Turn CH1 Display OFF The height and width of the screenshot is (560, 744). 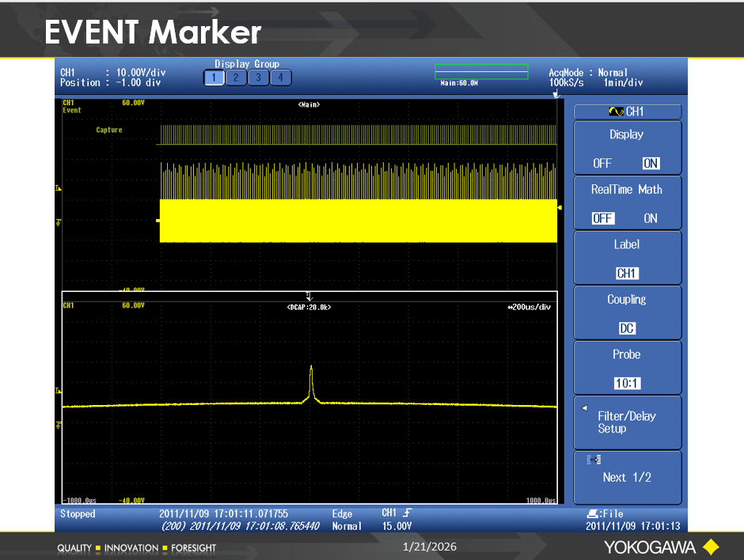click(602, 164)
